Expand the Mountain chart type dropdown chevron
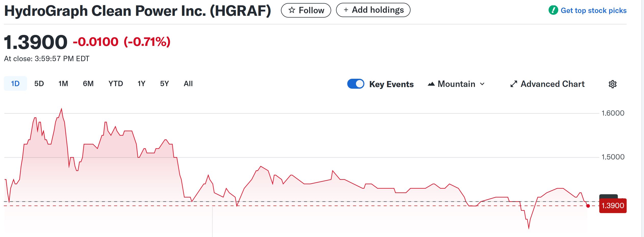 [482, 84]
